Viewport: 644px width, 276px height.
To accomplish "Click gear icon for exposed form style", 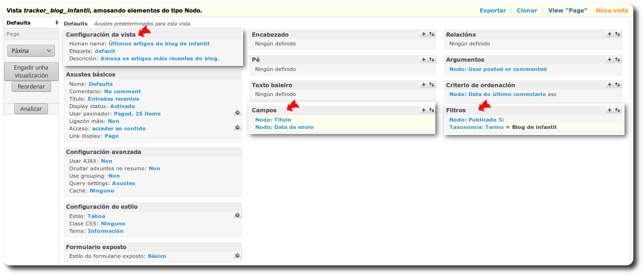I will coord(237,255).
